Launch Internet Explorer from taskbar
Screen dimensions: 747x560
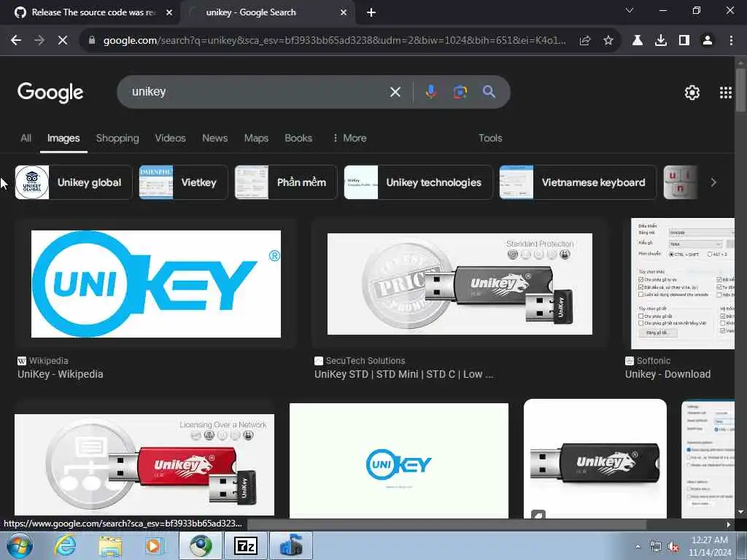[65, 545]
